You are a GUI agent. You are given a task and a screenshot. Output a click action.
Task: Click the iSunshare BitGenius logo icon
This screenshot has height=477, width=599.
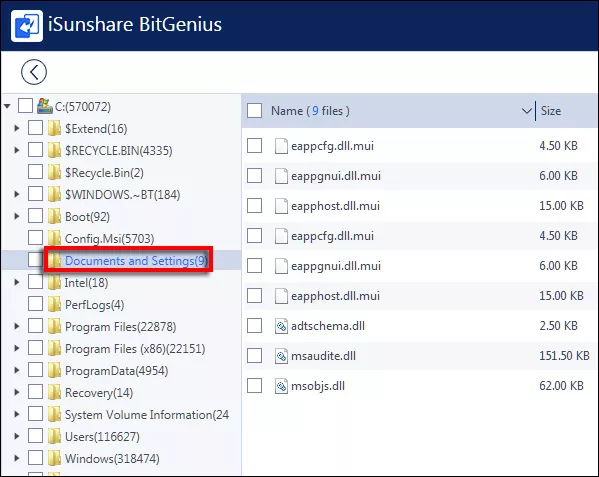click(x=27, y=26)
